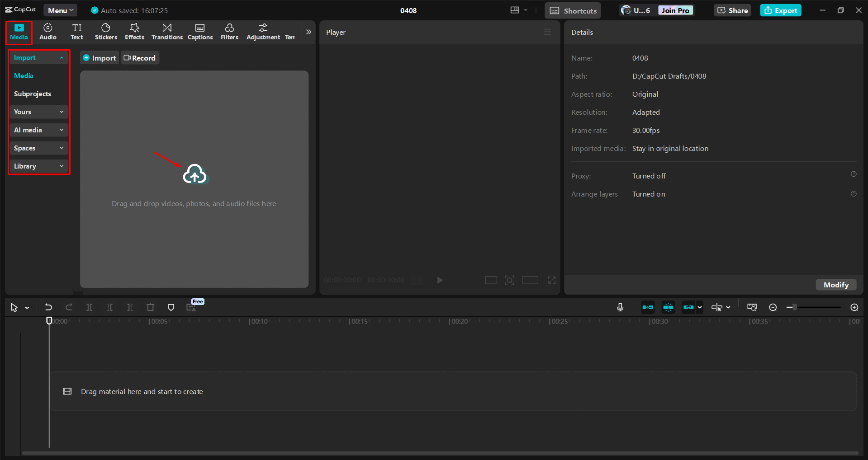Click the Undo icon above the timeline
This screenshot has width=868, height=460.
click(x=48, y=307)
